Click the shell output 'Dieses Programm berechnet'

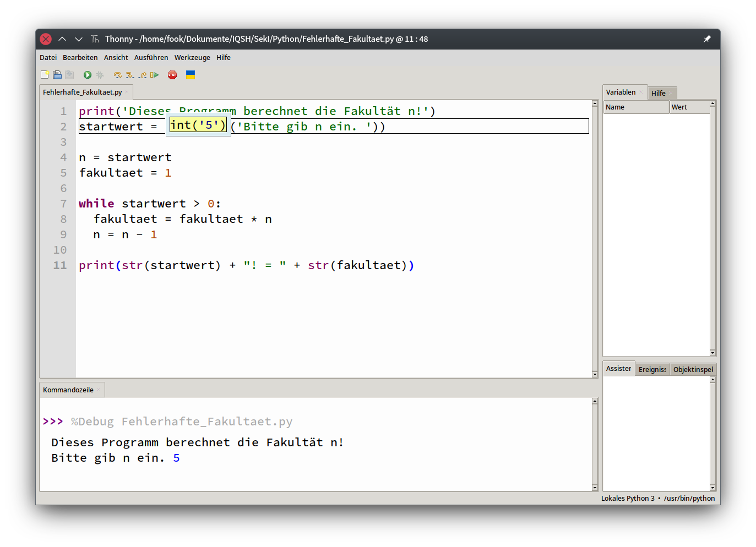pos(198,442)
